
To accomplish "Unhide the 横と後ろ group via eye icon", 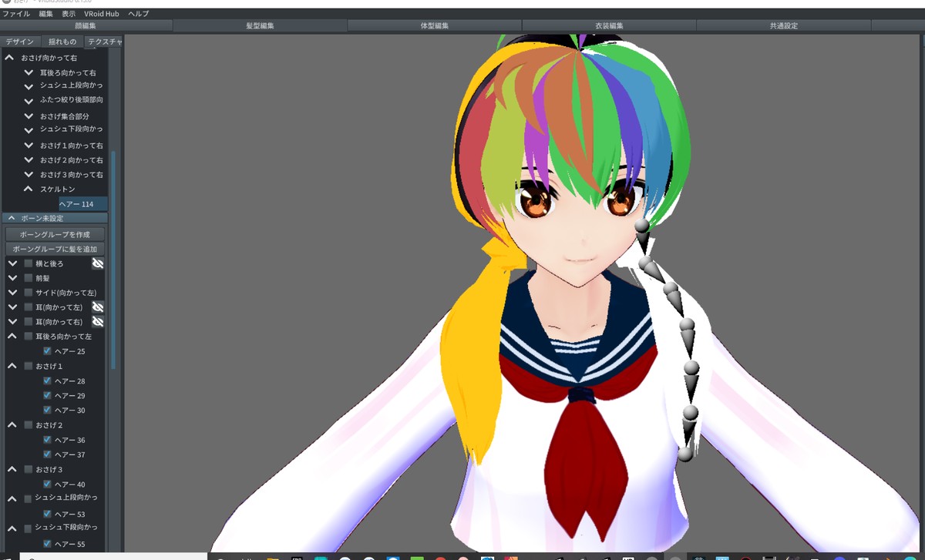I will (98, 263).
